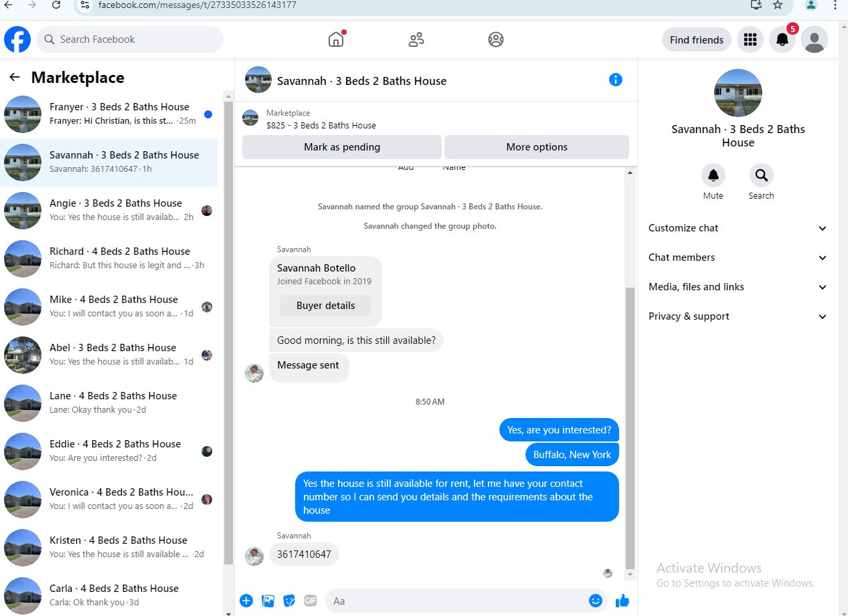The width and height of the screenshot is (848, 616).
Task: Click More options button
Action: click(537, 147)
